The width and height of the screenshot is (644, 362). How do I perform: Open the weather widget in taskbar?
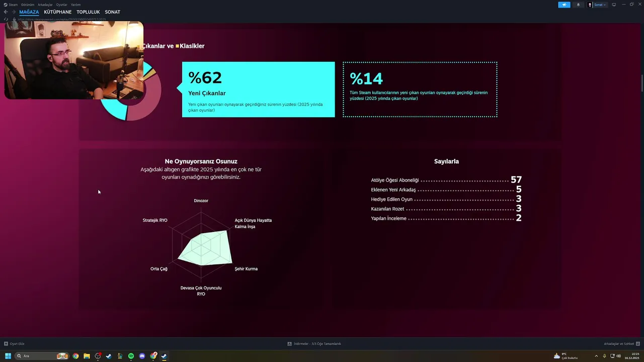(566, 356)
